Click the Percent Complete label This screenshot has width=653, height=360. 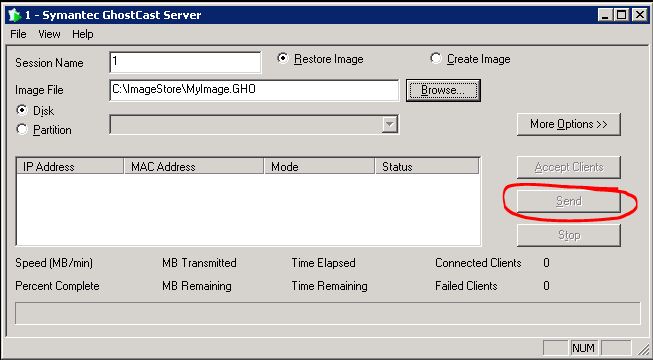(57, 286)
